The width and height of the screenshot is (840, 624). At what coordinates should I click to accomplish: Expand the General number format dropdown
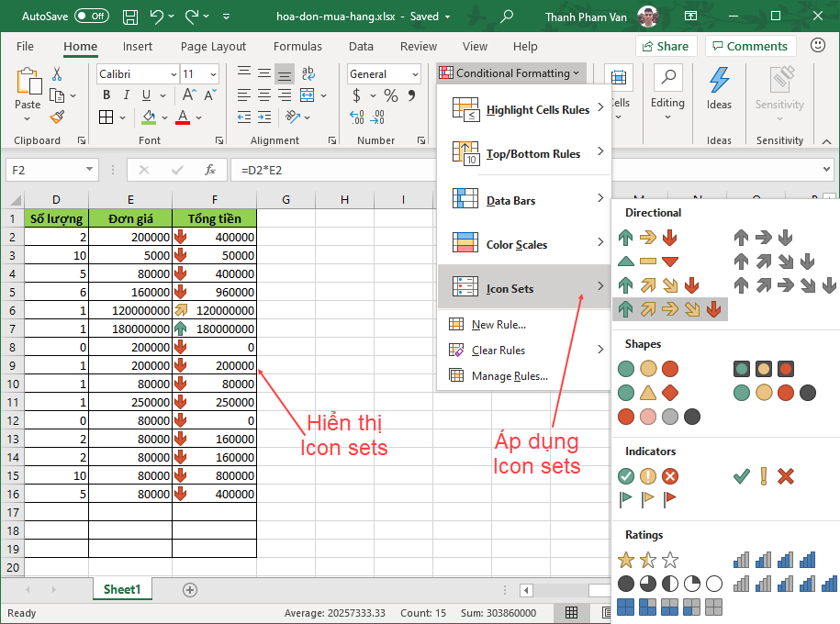pos(415,74)
